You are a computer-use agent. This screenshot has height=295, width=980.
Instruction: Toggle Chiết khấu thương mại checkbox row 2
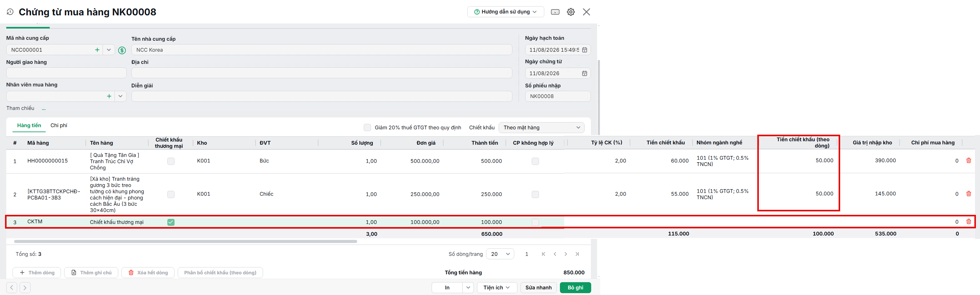coord(171,194)
